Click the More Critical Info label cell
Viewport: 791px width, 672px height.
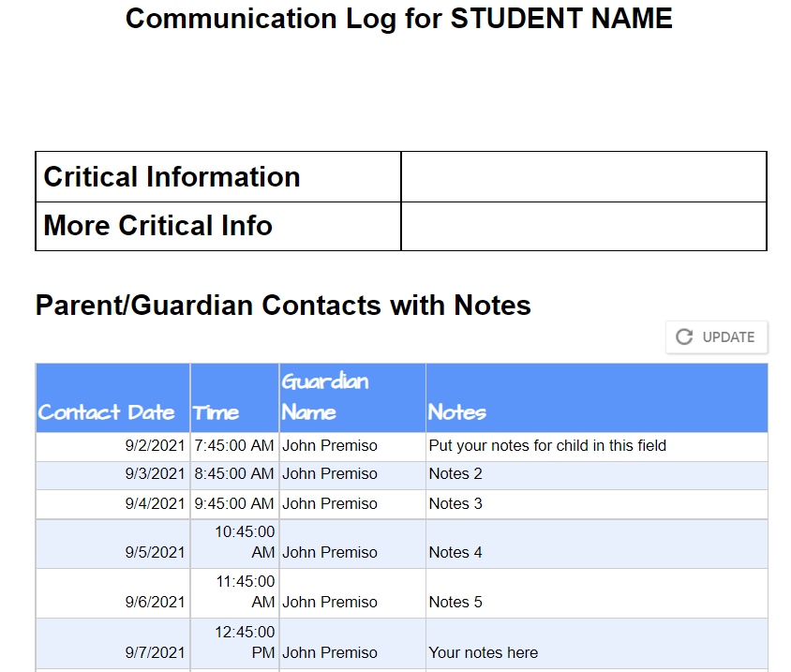pyautogui.click(x=218, y=226)
